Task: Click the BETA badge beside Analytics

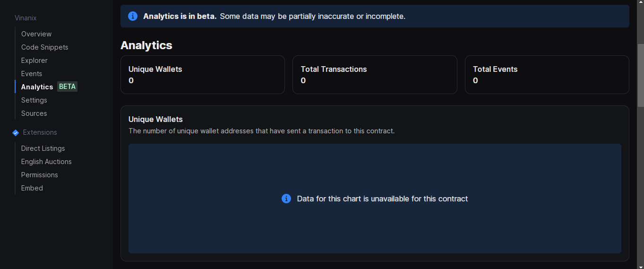Action: 67,87
